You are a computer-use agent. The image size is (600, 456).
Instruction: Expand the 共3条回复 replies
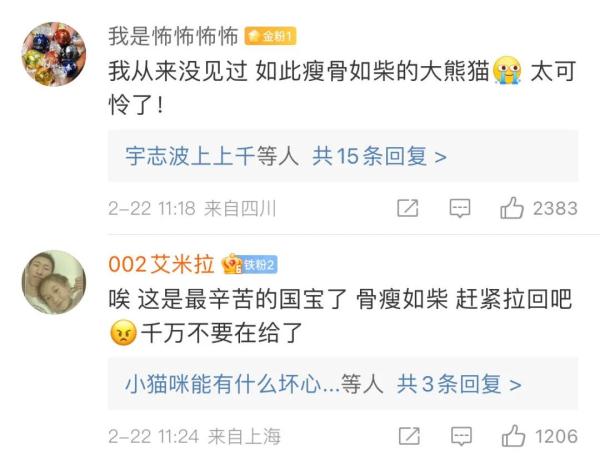coord(459,384)
